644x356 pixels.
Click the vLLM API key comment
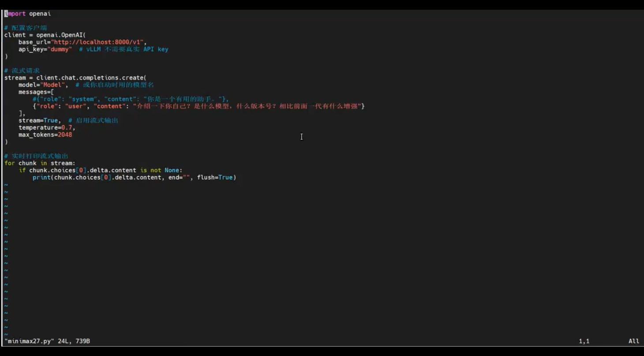click(124, 49)
